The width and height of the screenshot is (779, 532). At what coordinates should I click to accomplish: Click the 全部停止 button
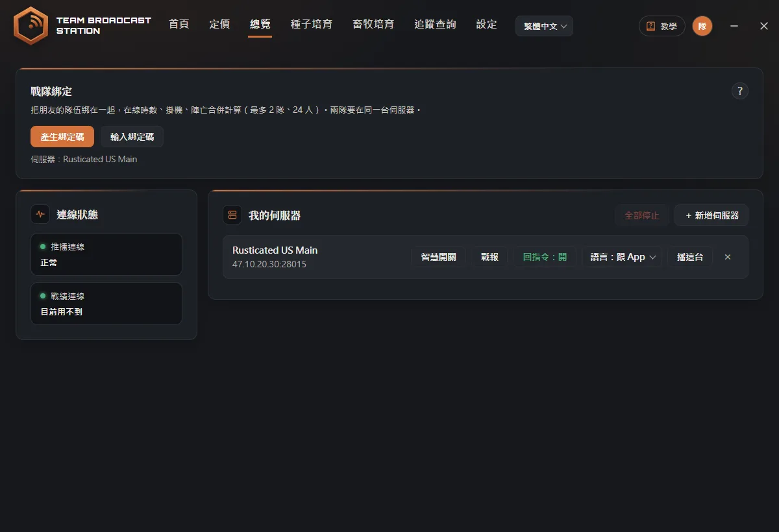click(x=642, y=215)
